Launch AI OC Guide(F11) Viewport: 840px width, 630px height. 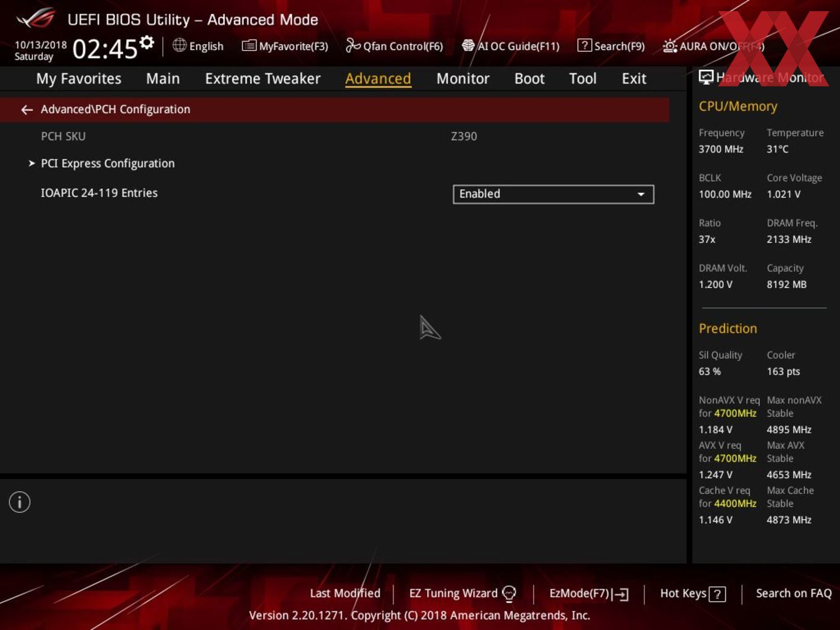click(x=510, y=46)
